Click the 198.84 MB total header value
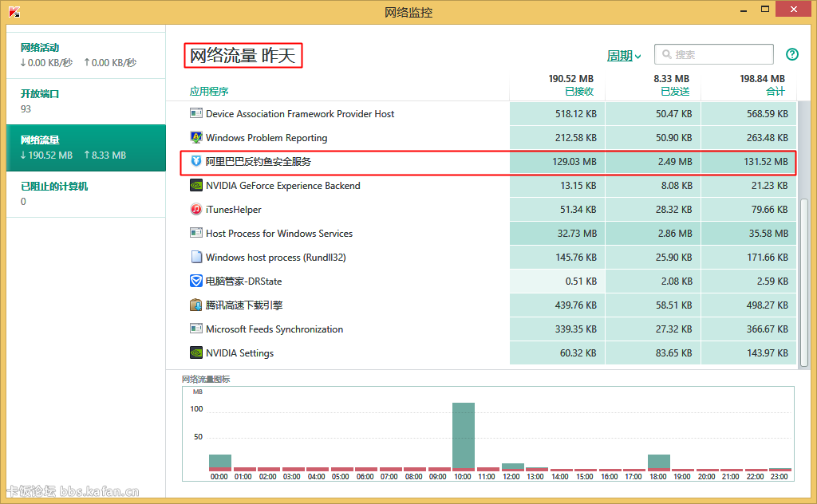817x504 pixels. (x=762, y=79)
